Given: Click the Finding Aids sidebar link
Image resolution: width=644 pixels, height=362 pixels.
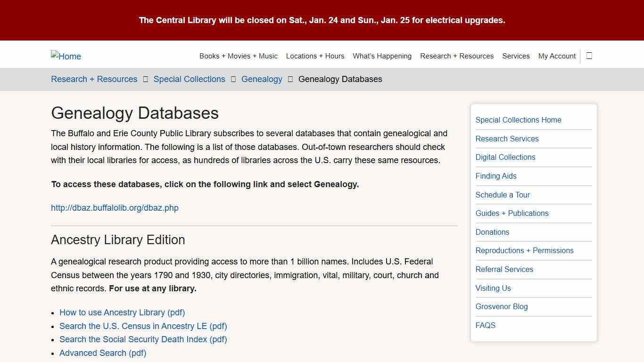Looking at the screenshot, I should tap(496, 176).
